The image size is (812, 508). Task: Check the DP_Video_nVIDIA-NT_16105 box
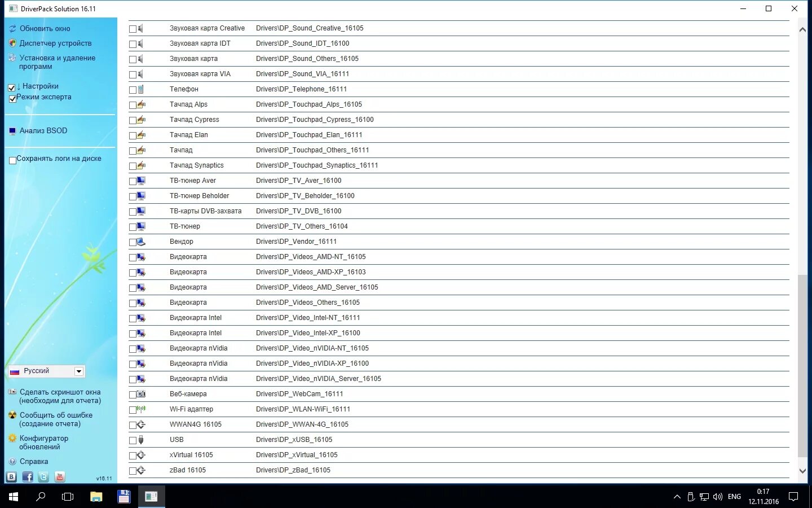click(x=133, y=349)
